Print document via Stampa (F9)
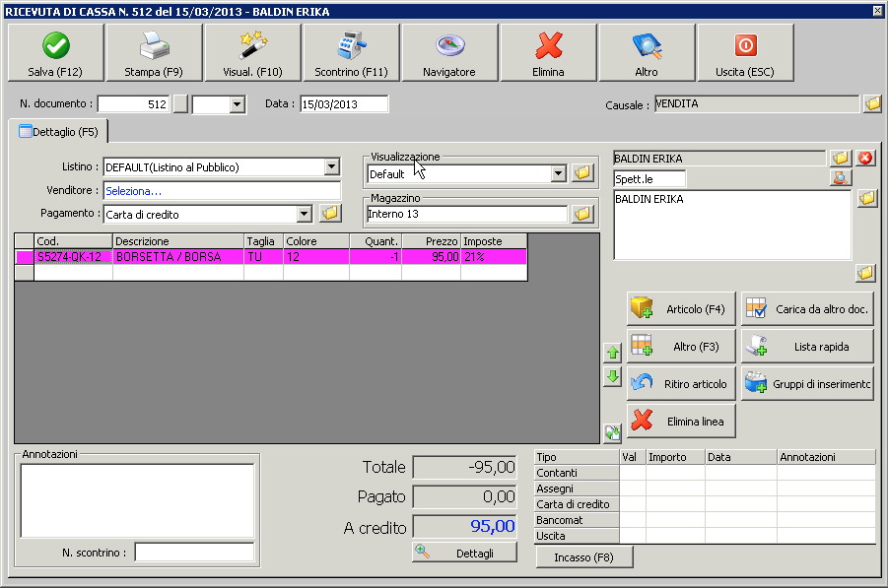The height and width of the screenshot is (588, 888). pyautogui.click(x=154, y=52)
